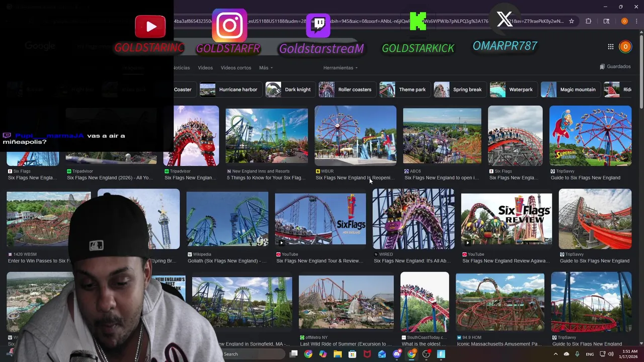Open the Google account avatar on the page
Image resolution: width=644 pixels, height=362 pixels.
pyautogui.click(x=625, y=46)
